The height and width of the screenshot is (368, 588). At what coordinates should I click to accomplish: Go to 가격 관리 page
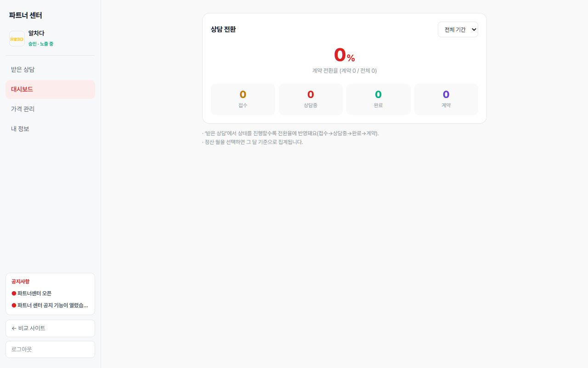point(50,109)
